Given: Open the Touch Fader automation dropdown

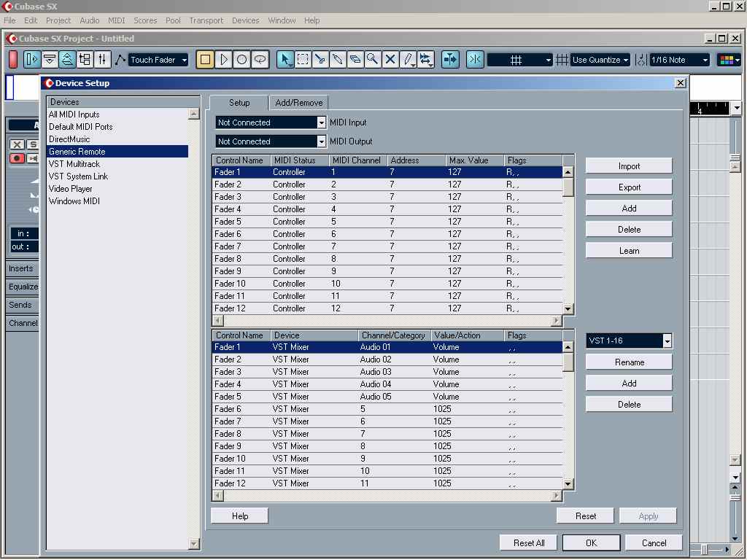Looking at the screenshot, I should 158,60.
